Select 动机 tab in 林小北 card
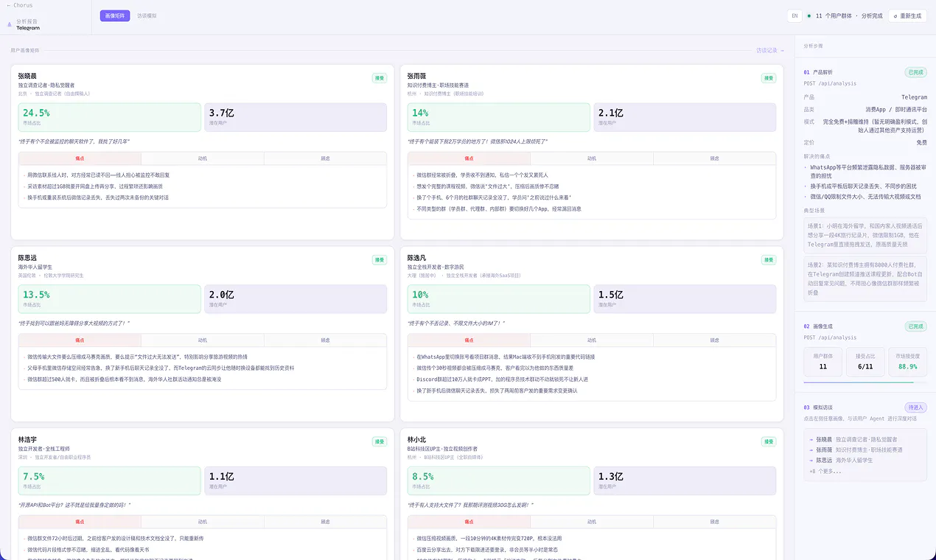Viewport: 936px width, 560px height. [x=591, y=522]
